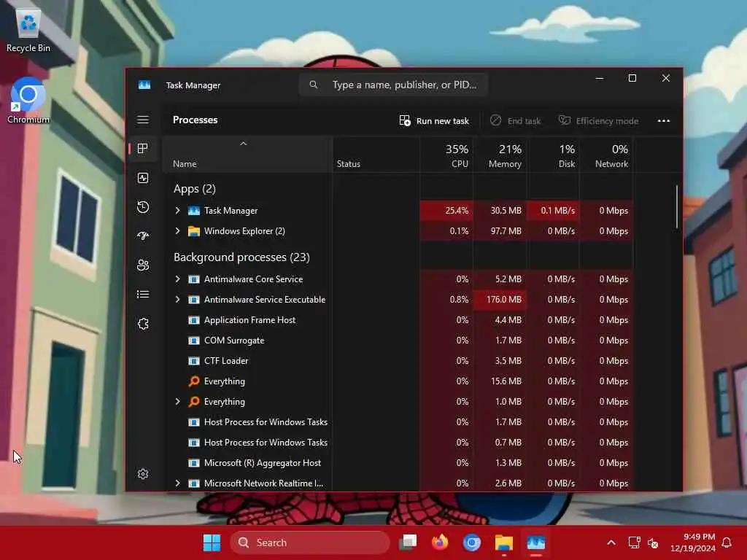Screen dimensions: 747x560
Task: Click the orange icon of the non-expandable Everything row
Action: (193, 381)
